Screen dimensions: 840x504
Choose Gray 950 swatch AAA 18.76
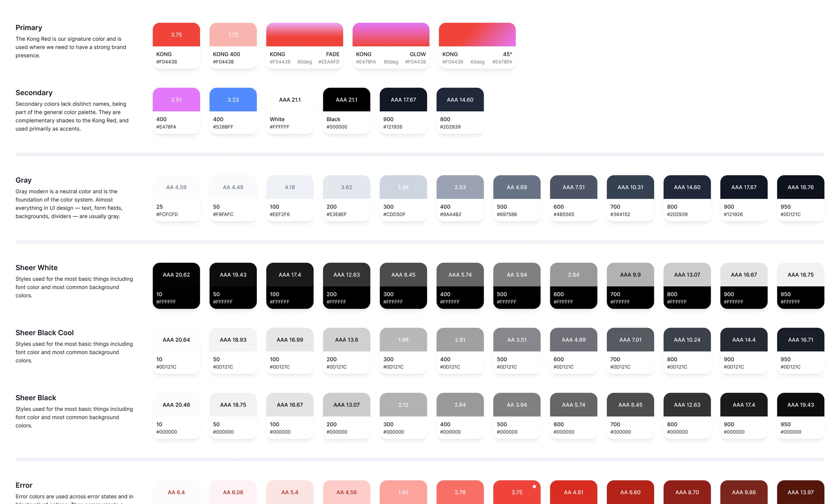tap(801, 198)
